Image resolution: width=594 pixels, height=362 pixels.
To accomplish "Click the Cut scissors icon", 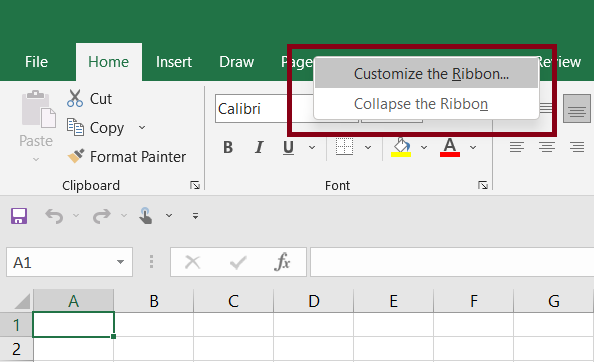I will pyautogui.click(x=75, y=98).
